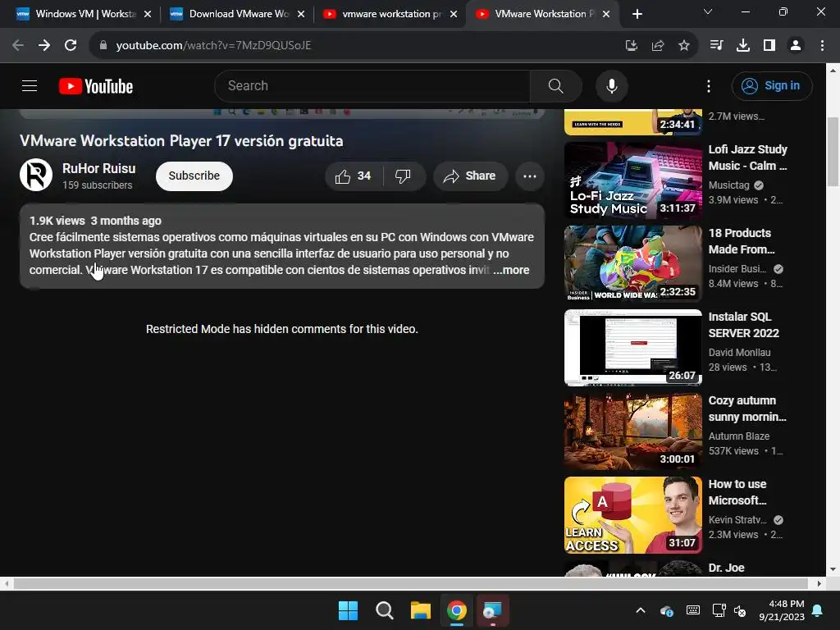Bookmark this page with star icon
This screenshot has height=630, width=840.
pos(683,46)
